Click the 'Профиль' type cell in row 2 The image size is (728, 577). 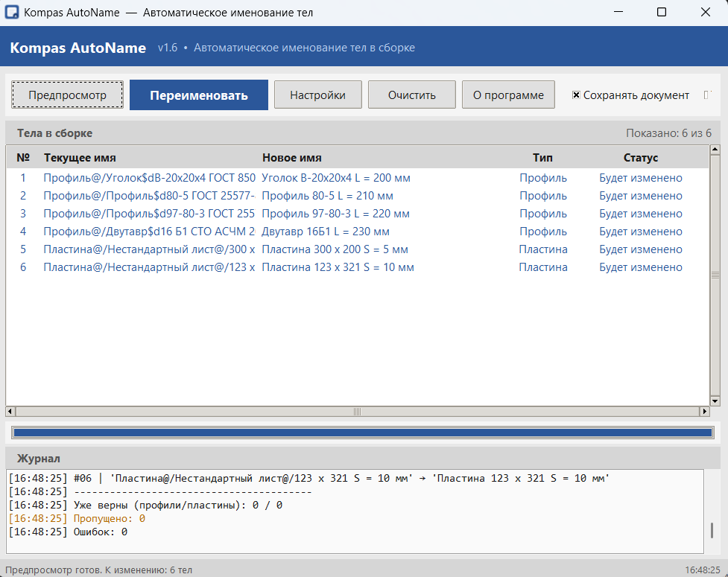[x=543, y=196]
